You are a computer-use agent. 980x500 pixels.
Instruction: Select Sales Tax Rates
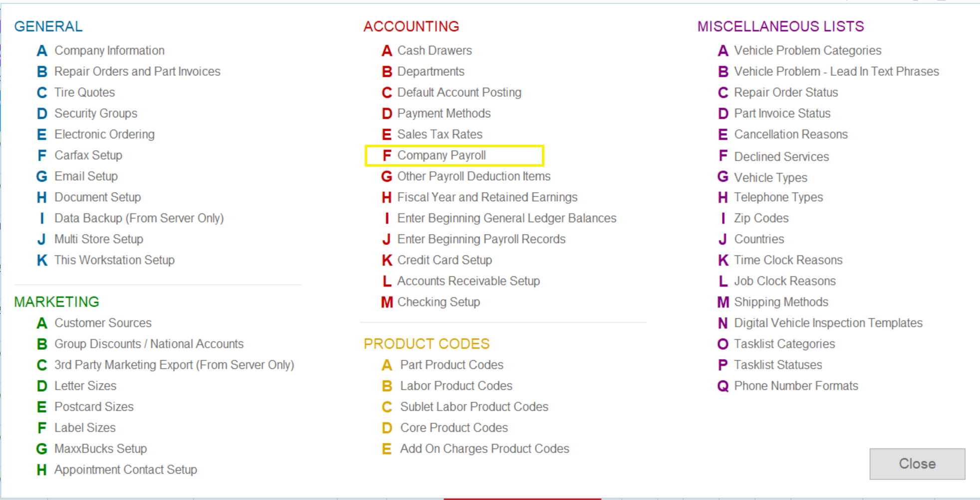coord(440,134)
